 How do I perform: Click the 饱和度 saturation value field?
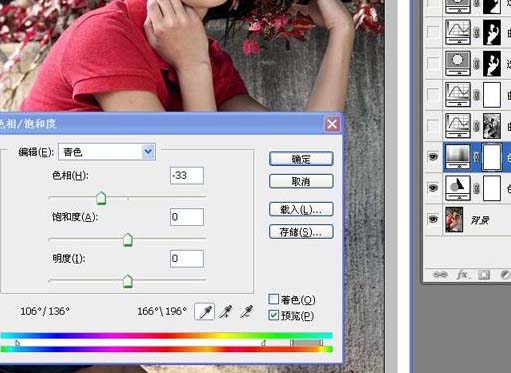click(187, 217)
